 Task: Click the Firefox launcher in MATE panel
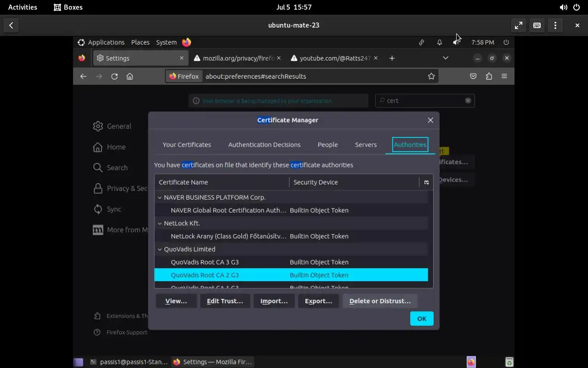(187, 42)
